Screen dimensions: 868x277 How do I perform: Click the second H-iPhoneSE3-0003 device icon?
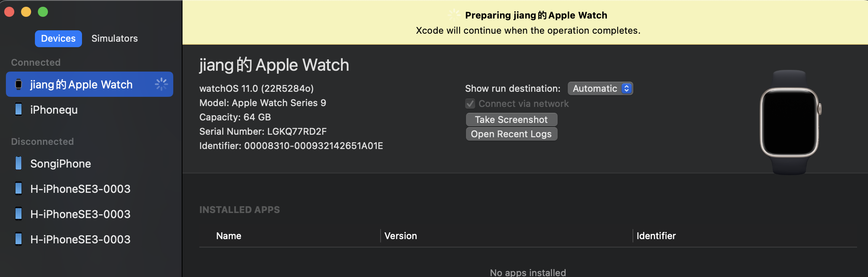pos(19,214)
